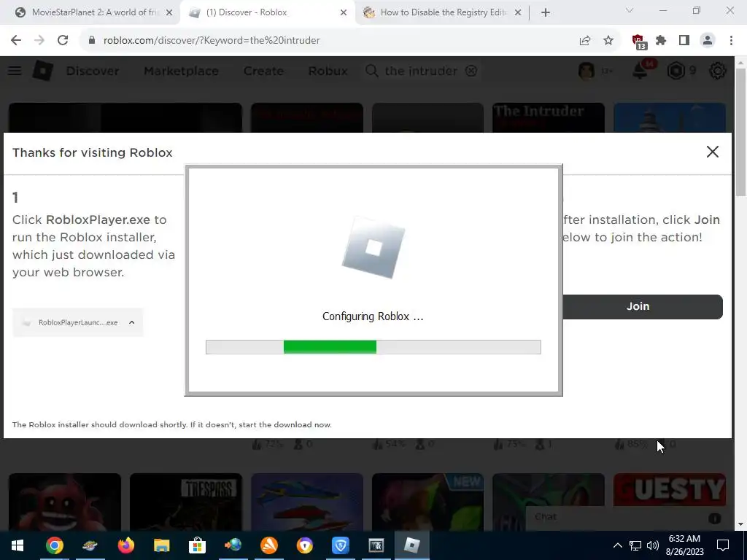This screenshot has height=560, width=747.
Task: Open the Windows action center notifications
Action: pos(723,545)
